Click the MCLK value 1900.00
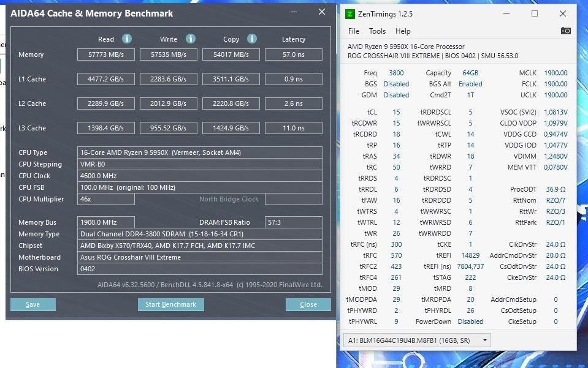This screenshot has height=368, width=588. [x=556, y=73]
